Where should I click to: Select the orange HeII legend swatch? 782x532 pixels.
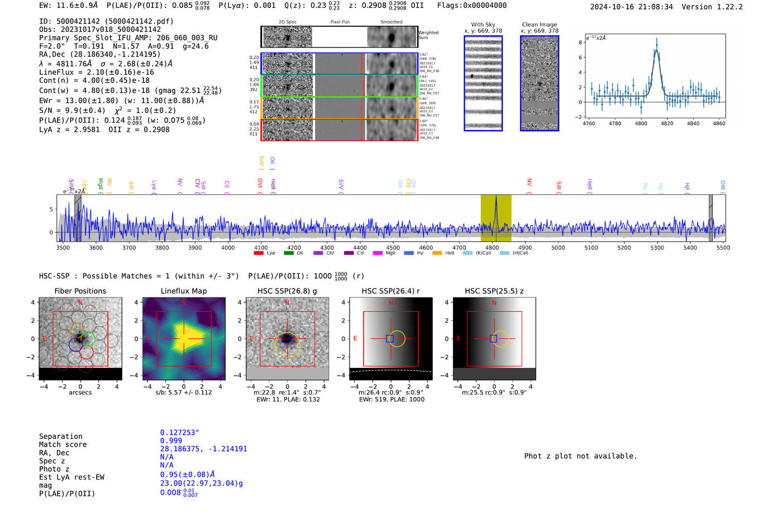click(x=437, y=253)
